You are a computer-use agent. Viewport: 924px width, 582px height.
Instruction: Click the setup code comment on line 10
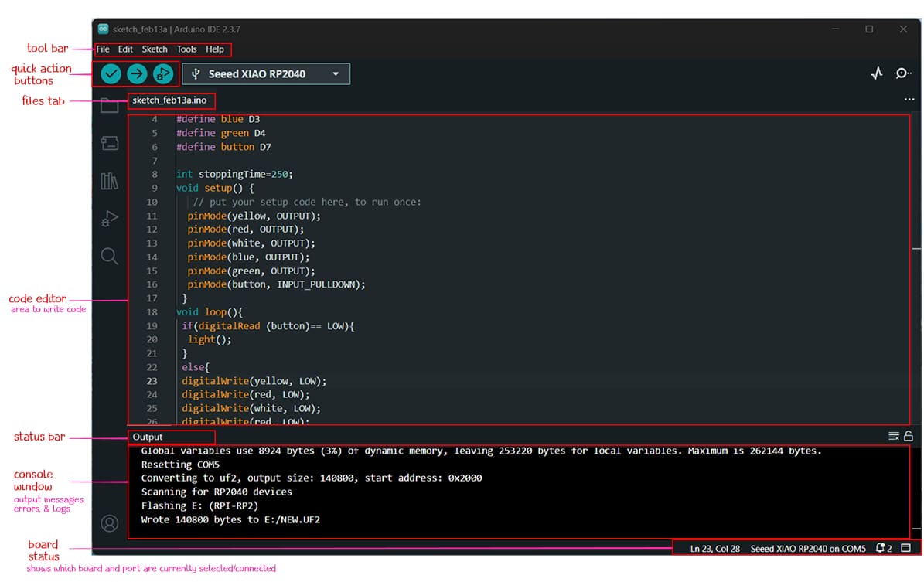pos(307,202)
